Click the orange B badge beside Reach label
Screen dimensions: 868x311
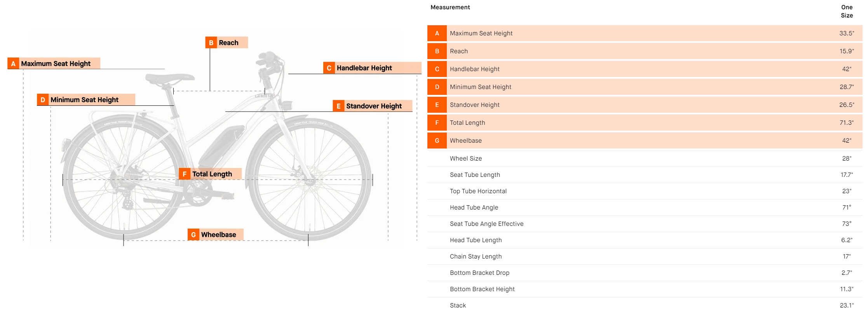pos(211,43)
